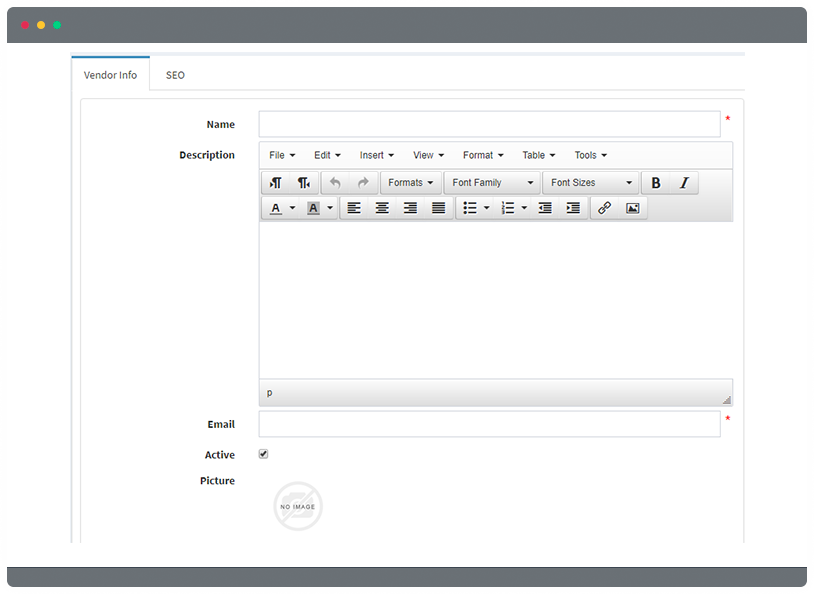This screenshot has height=594, width=814.
Task: Apply background color with highlighted A button
Action: coord(313,208)
